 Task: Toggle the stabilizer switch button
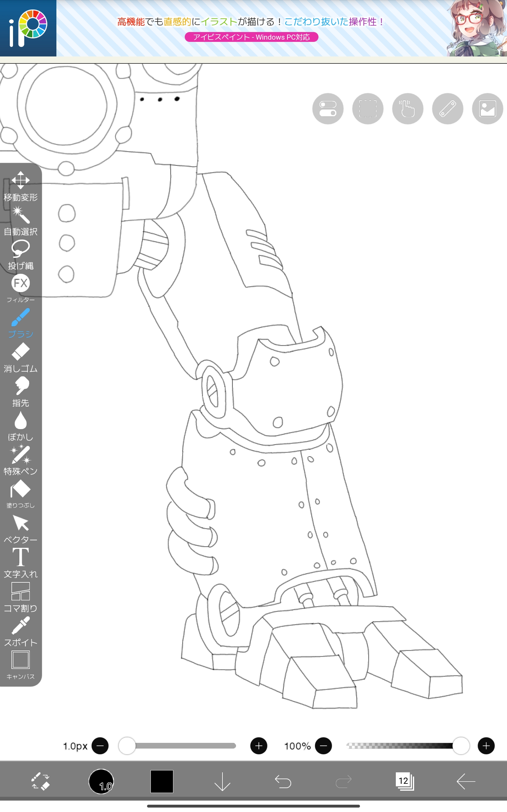tap(328, 109)
